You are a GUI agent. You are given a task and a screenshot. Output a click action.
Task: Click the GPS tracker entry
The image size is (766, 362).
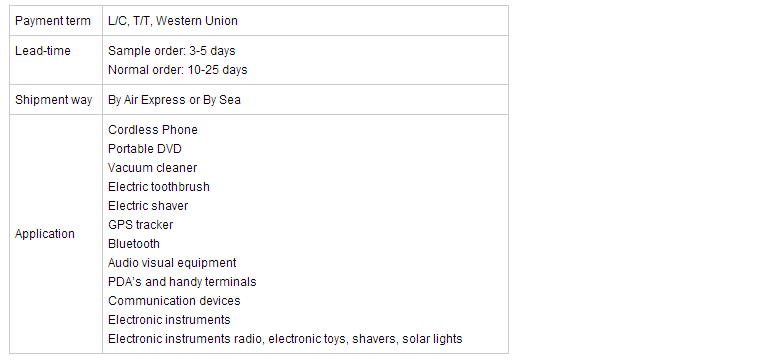point(141,225)
